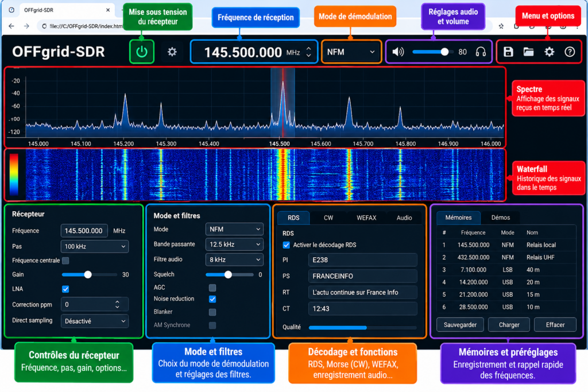Image resolution: width=588 pixels, height=392 pixels.
Task: Uncheck Noise reduction
Action: (212, 299)
